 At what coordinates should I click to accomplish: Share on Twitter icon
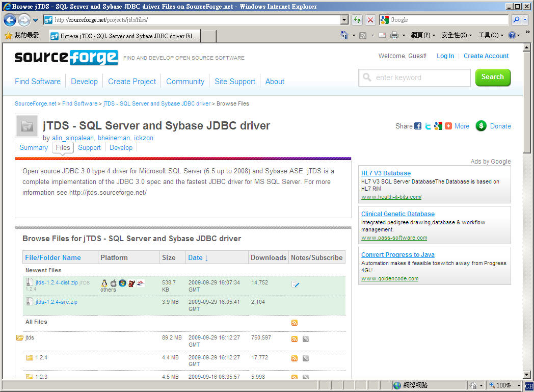(x=428, y=126)
